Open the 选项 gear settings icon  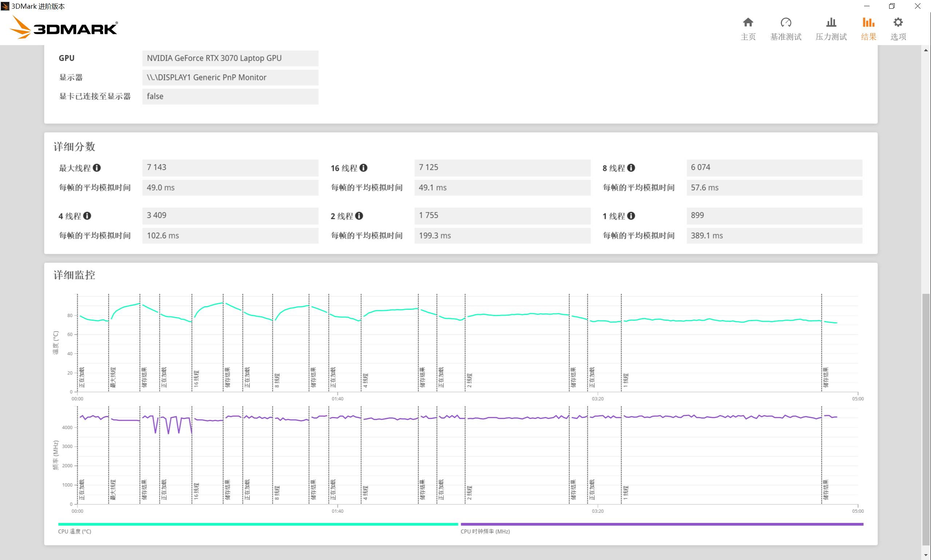(898, 23)
